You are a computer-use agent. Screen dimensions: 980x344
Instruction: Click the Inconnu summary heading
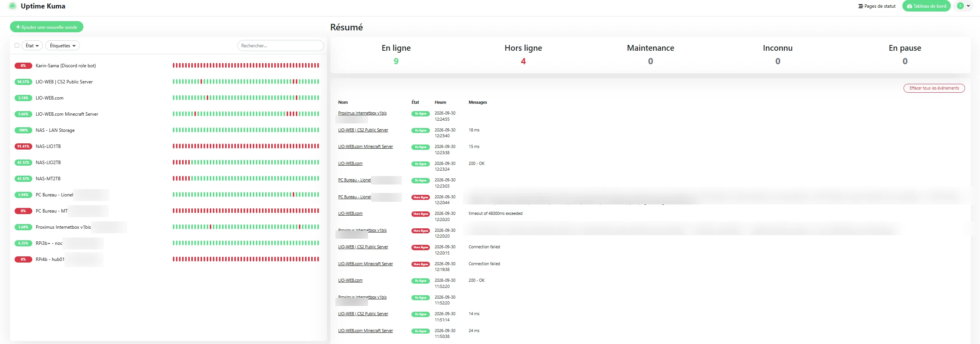click(778, 48)
